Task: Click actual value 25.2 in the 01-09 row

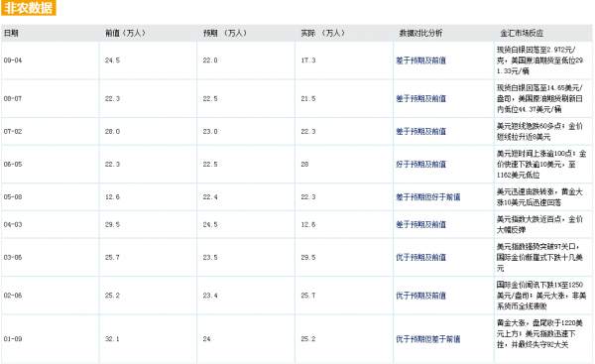Action: coord(308,339)
